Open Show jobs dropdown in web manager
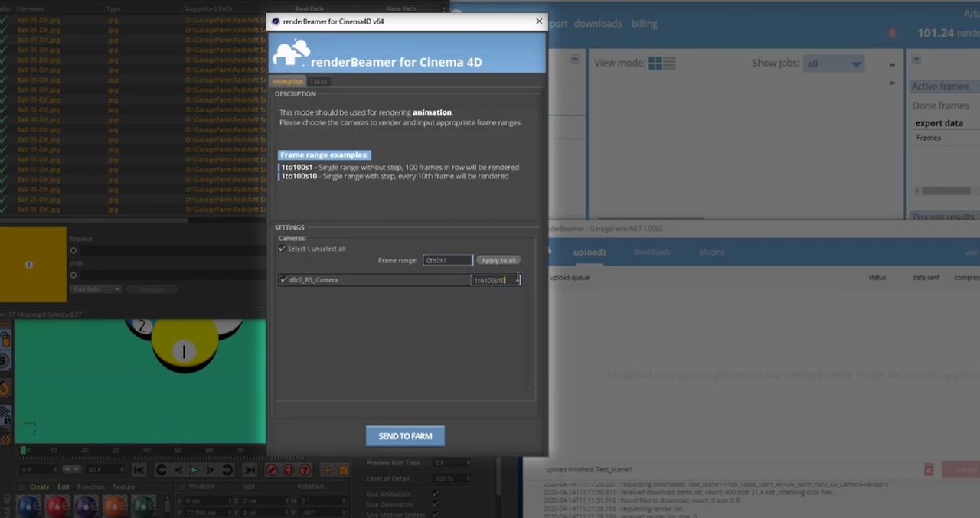Viewport: 980px width, 518px height. [x=834, y=64]
